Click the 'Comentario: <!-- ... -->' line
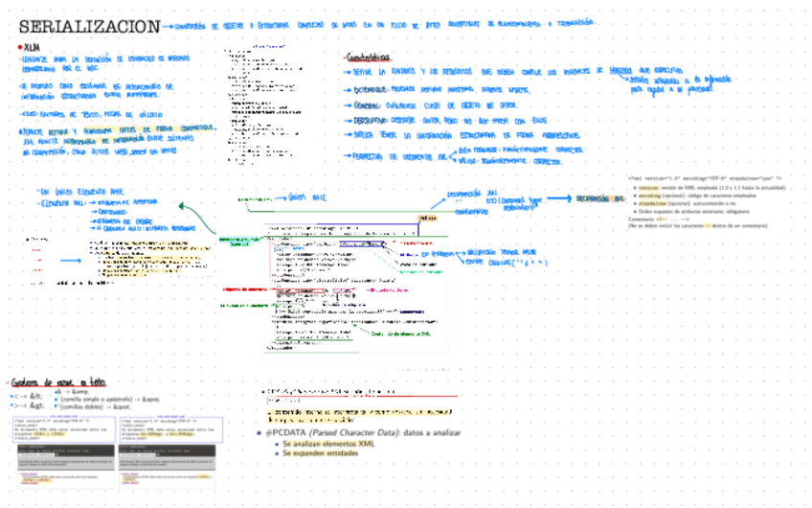Viewport: 812px width, 508px height. [659, 219]
